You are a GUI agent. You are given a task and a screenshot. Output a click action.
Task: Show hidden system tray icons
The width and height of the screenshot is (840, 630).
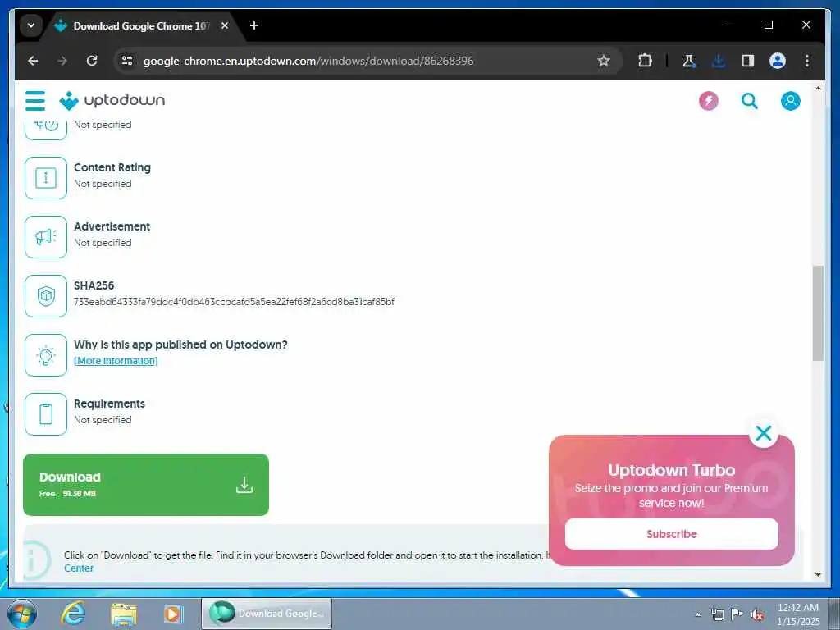[697, 614]
